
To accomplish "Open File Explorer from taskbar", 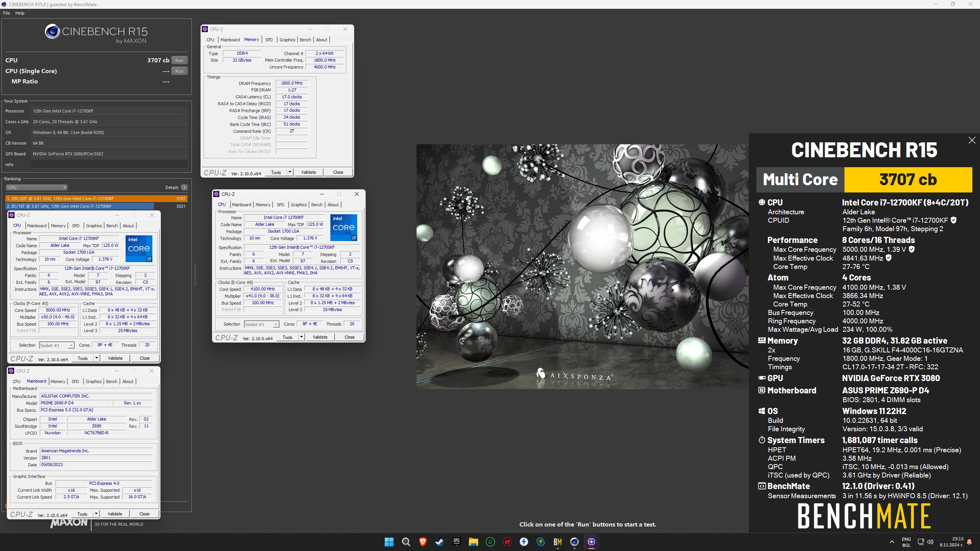I will 473,542.
